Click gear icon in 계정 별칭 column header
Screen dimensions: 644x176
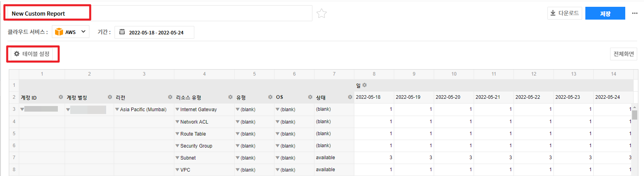110,97
